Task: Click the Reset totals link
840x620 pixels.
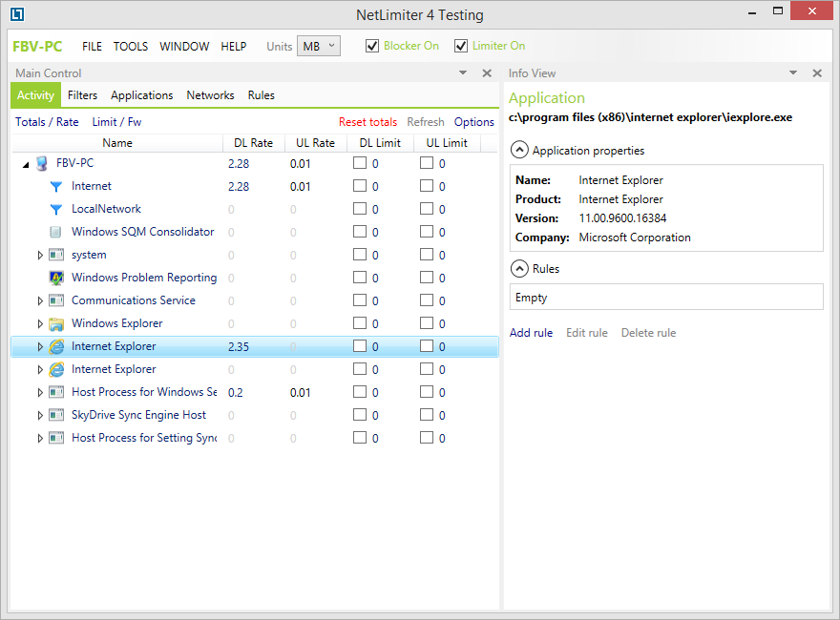Action: (x=367, y=122)
